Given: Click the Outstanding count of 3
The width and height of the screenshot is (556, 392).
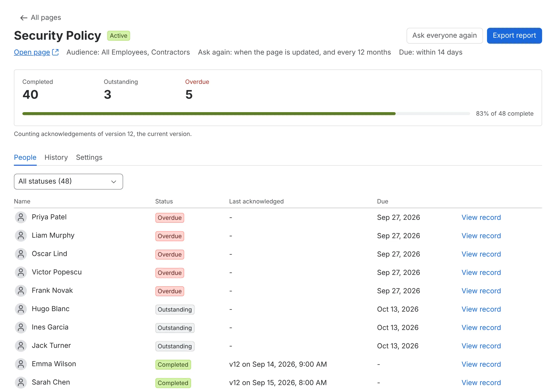Looking at the screenshot, I should coord(107,95).
